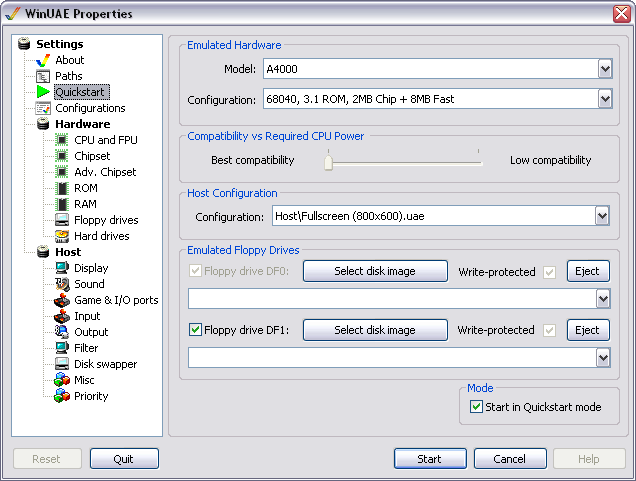Image resolution: width=636 pixels, height=481 pixels.
Task: Click the Display monitor icon
Action: (62, 268)
